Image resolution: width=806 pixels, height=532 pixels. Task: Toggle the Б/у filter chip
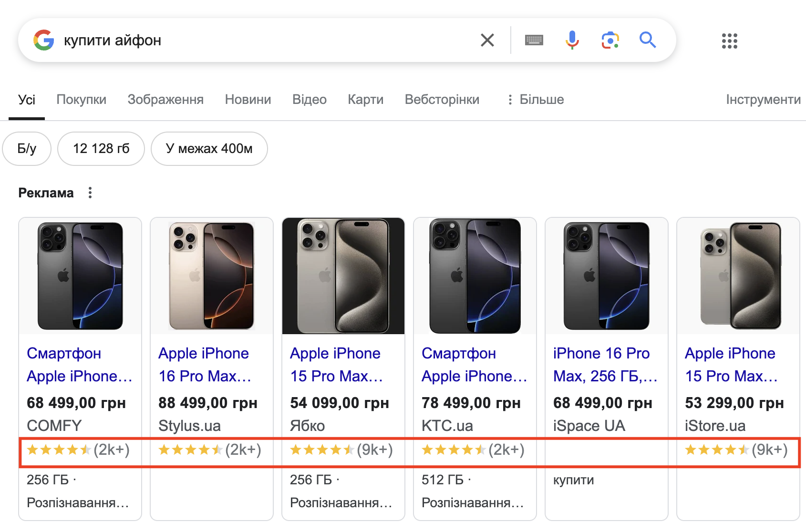pos(27,149)
